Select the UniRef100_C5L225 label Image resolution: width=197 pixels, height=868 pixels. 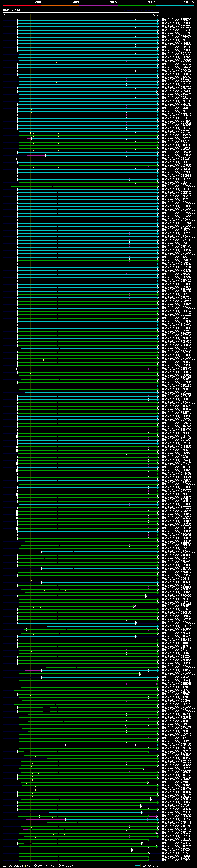click(177, 768)
